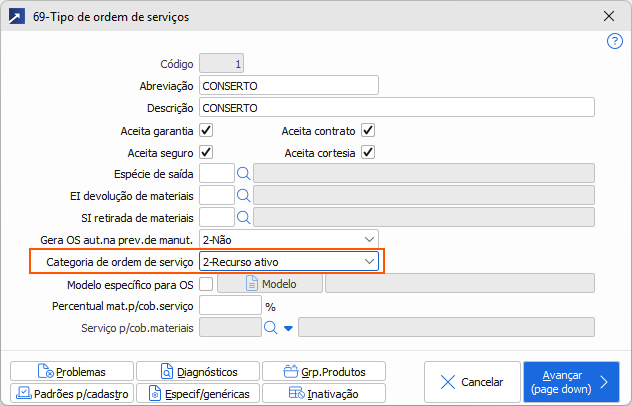This screenshot has width=632, height=406.
Task: Expand Gera OS aut.na prev.de manut. dropdown
Action: pyautogui.click(x=289, y=239)
